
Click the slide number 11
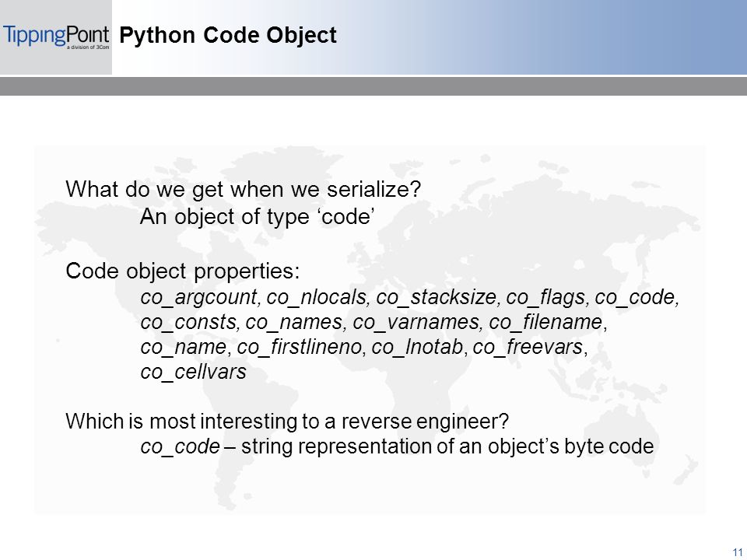click(x=738, y=551)
